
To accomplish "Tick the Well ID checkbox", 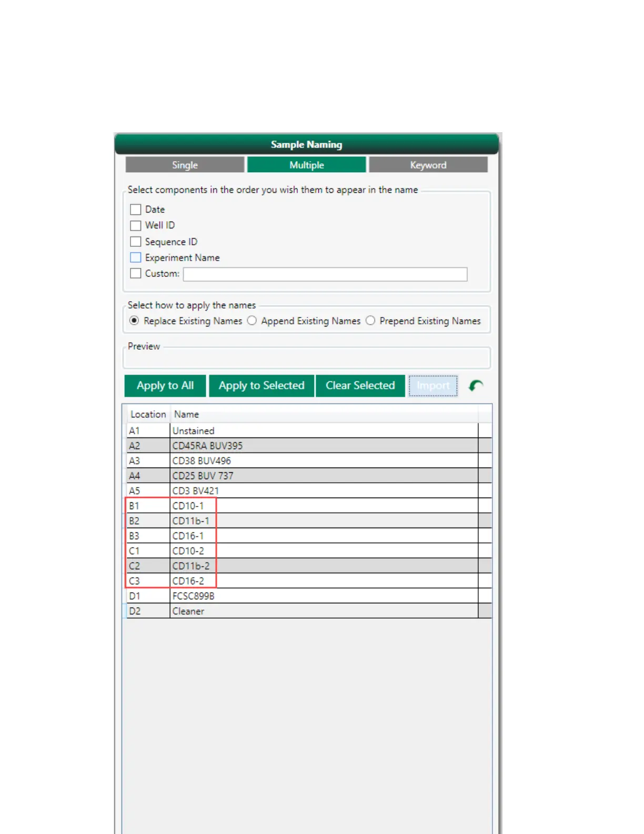I will point(136,225).
